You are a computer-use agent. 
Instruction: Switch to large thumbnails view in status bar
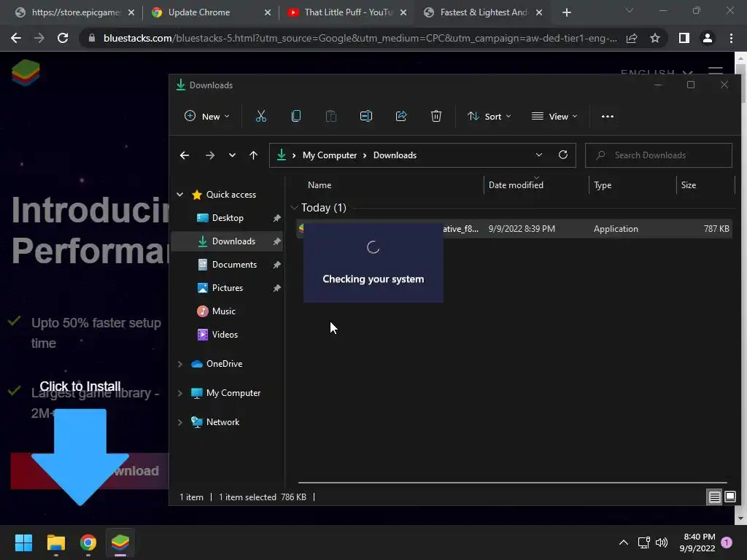click(729, 497)
